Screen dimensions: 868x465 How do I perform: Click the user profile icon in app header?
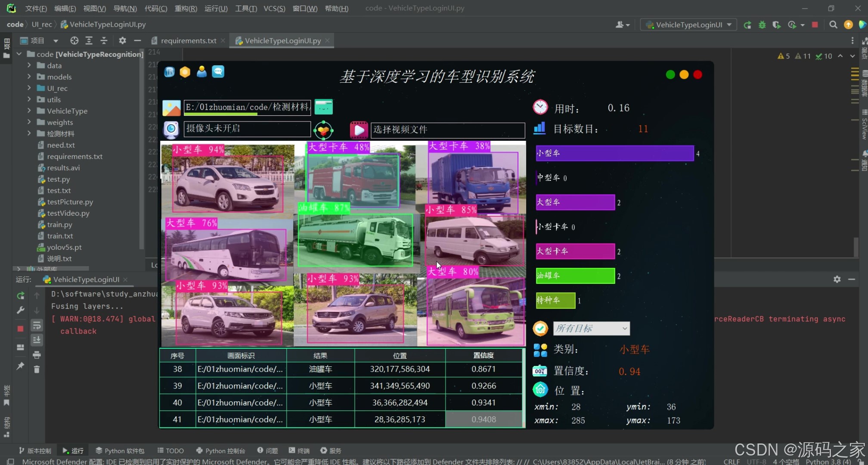click(x=201, y=72)
